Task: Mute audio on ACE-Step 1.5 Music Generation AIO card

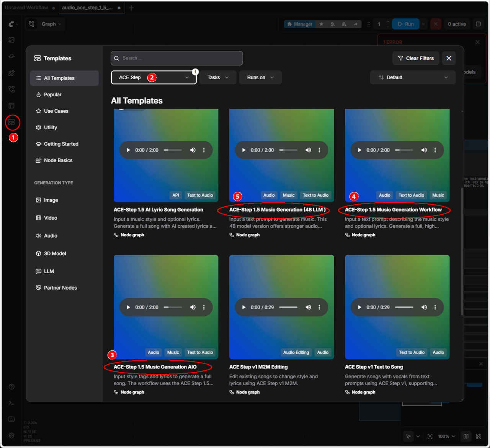Action: click(x=193, y=307)
